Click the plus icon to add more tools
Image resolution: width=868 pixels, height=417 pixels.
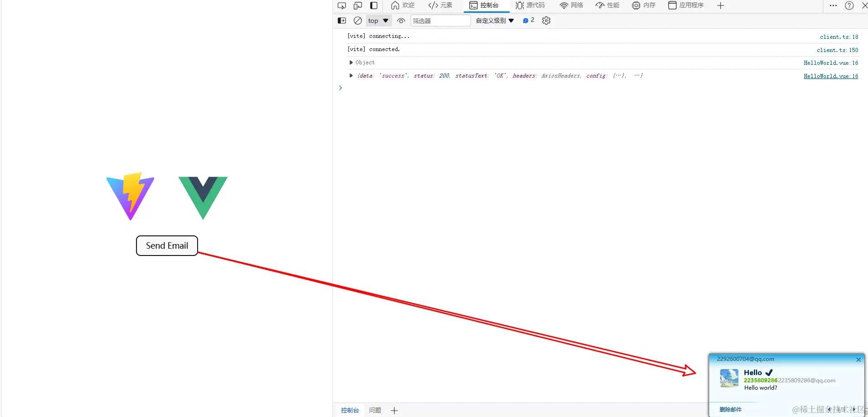[721, 5]
